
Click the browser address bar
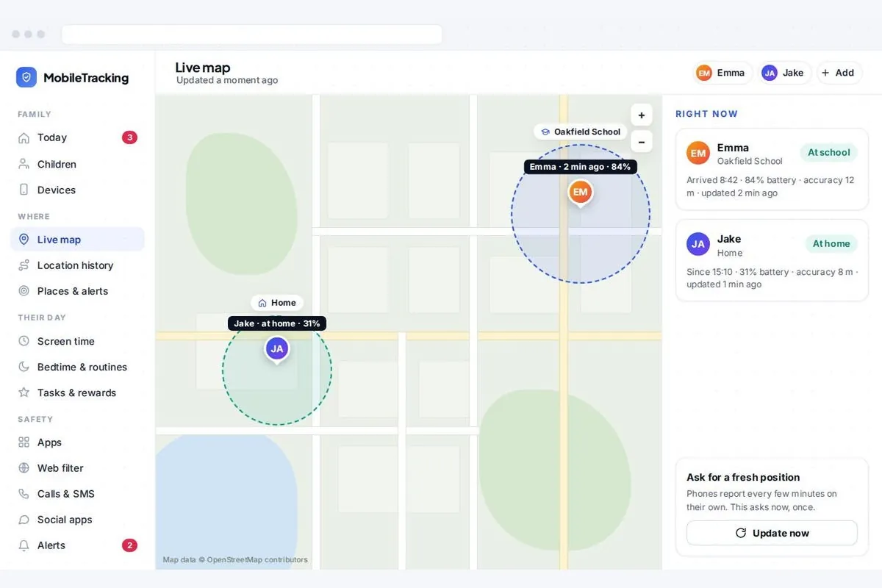click(252, 35)
